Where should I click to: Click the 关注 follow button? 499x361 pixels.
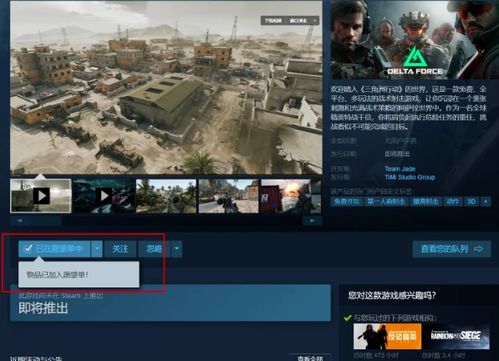(120, 249)
